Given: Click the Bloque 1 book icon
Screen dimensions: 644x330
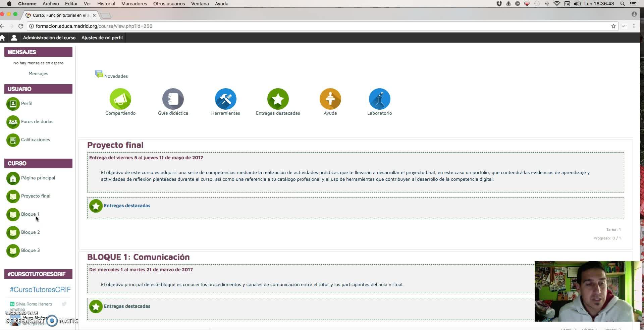Looking at the screenshot, I should click(13, 215).
